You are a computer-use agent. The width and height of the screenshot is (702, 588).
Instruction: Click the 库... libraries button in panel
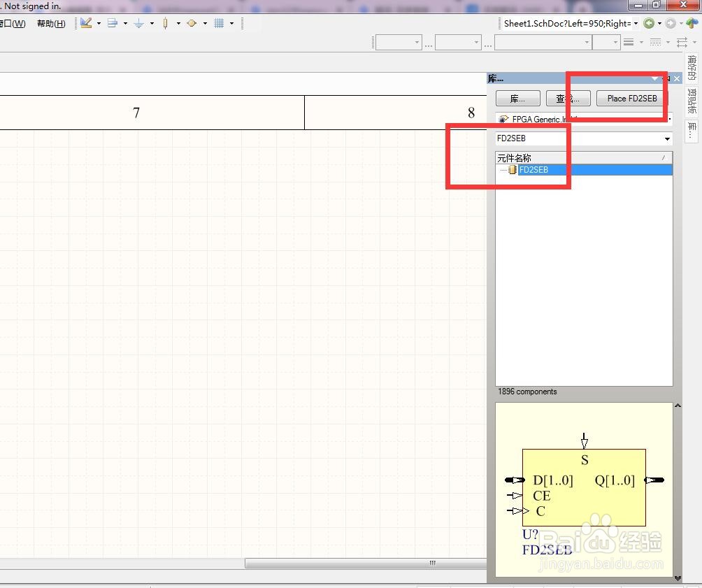[x=518, y=99]
